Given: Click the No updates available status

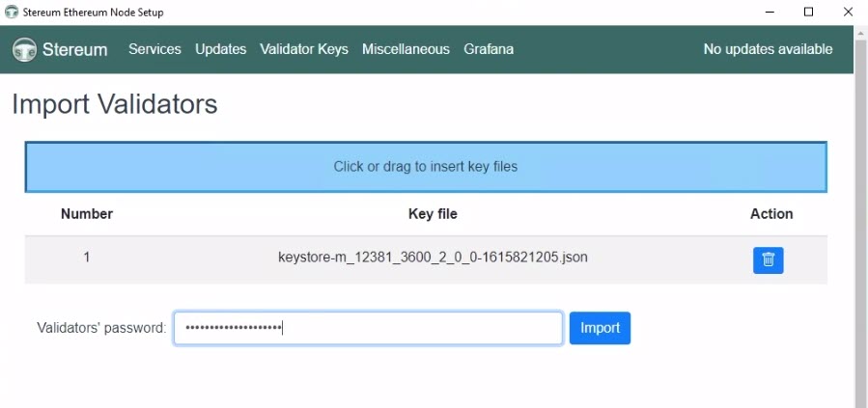Looking at the screenshot, I should 768,49.
